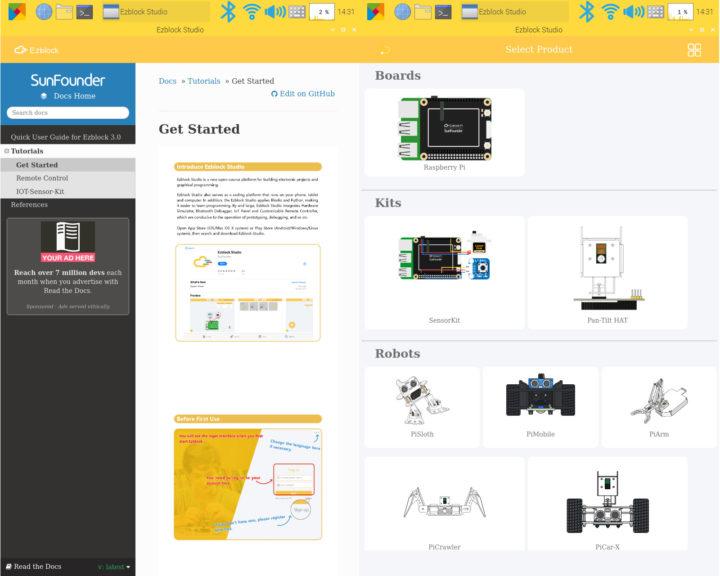The width and height of the screenshot is (720, 576).
Task: Click the grid view icon in Select Product header
Action: (694, 50)
